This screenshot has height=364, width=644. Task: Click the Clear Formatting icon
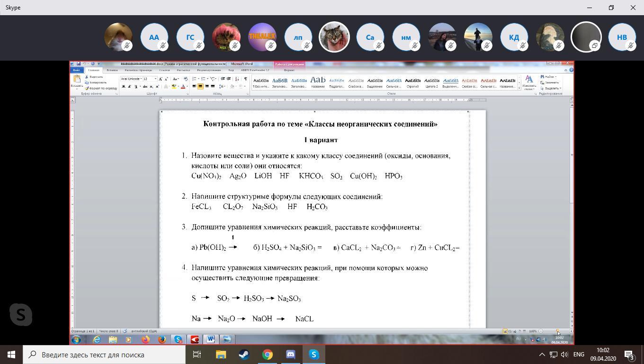point(186,79)
